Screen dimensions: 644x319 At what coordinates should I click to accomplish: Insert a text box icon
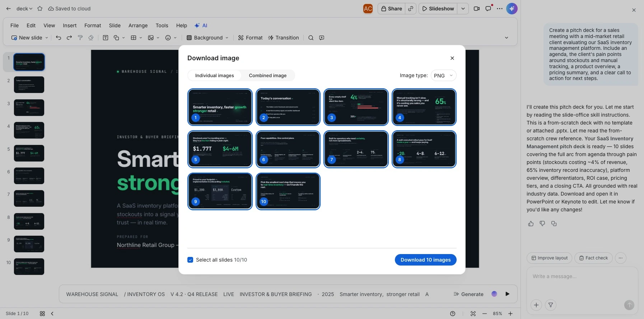(x=106, y=38)
